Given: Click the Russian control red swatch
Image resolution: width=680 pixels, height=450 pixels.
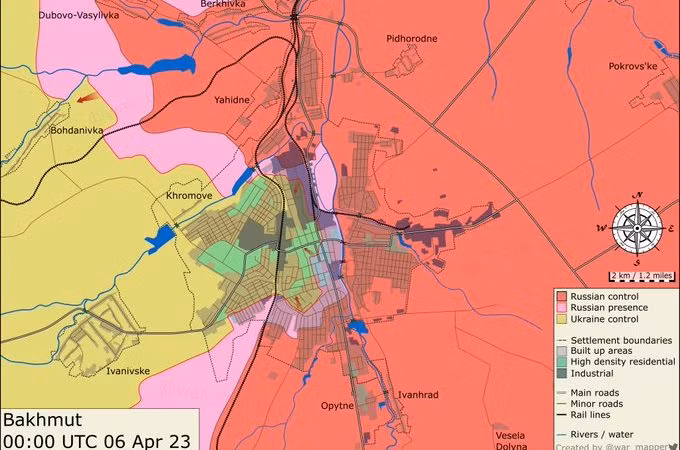Looking at the screenshot, I should point(562,297).
